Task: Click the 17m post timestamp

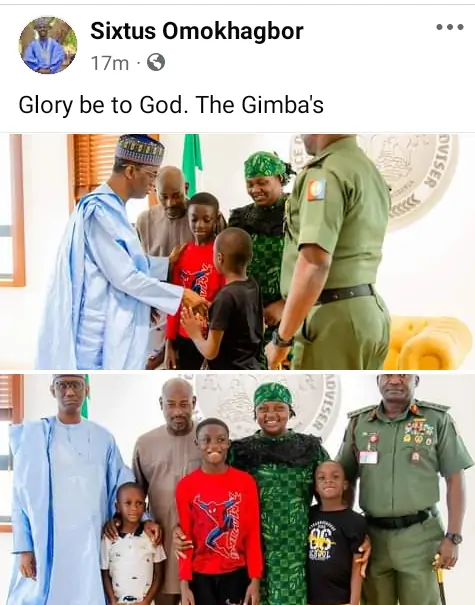Action: point(110,63)
